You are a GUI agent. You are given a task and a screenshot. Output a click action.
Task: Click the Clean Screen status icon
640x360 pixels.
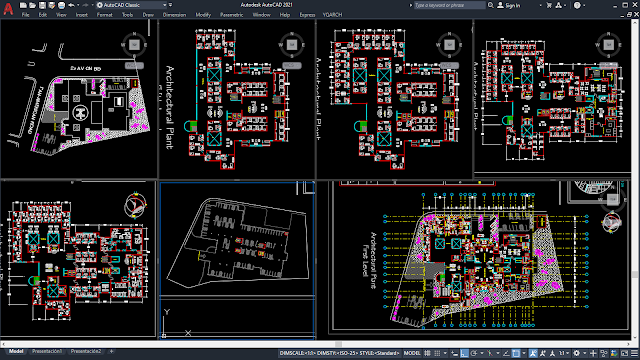click(x=624, y=353)
